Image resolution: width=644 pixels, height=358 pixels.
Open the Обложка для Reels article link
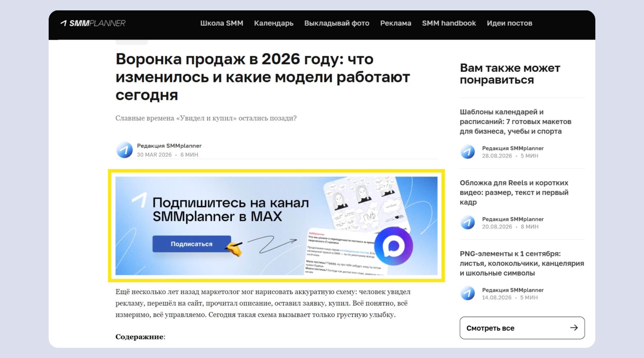(x=514, y=193)
